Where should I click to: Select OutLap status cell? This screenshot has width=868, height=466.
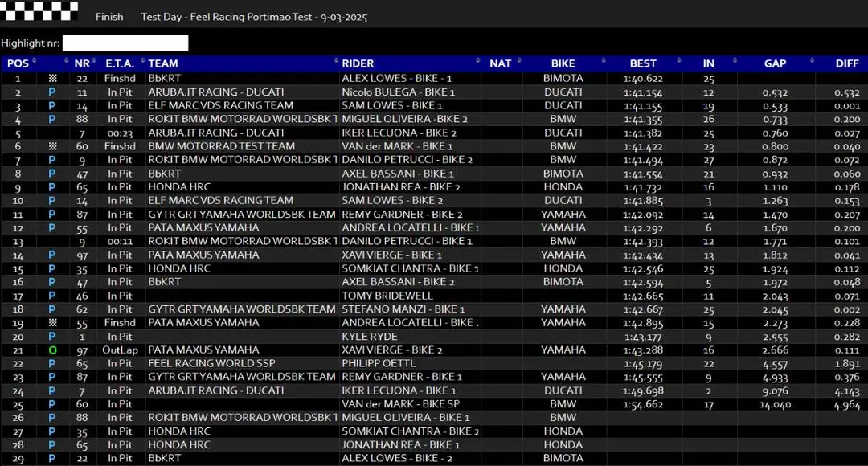[120, 349]
